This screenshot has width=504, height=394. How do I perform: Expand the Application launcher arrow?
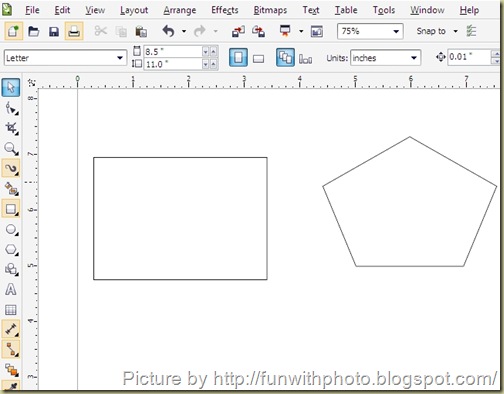pyautogui.click(x=301, y=31)
